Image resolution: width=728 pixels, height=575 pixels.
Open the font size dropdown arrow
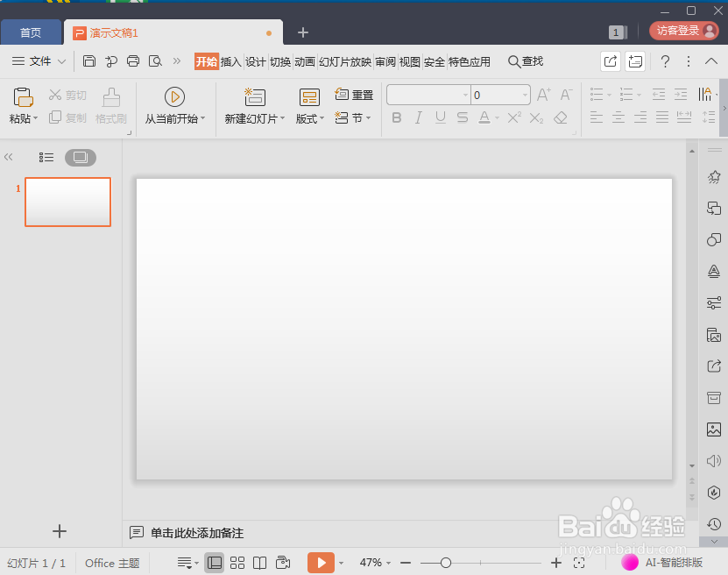point(525,96)
